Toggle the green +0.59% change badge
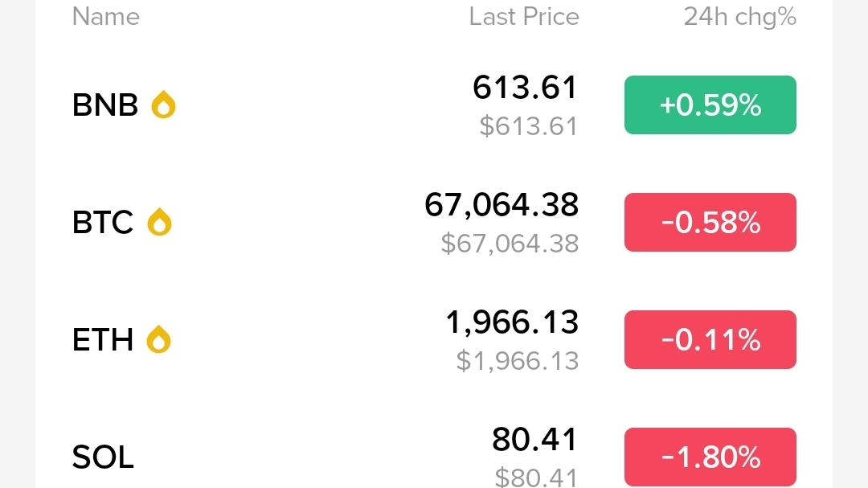Image resolution: width=868 pixels, height=488 pixels. (710, 105)
